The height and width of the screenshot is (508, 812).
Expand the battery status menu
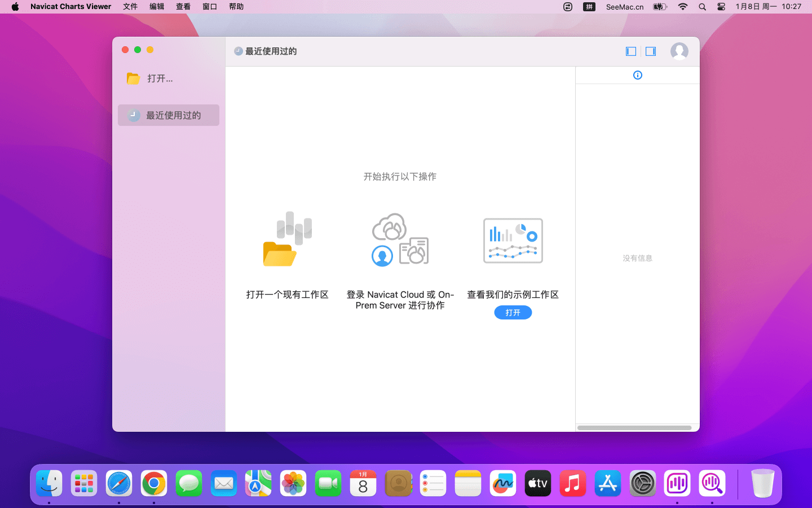point(660,7)
